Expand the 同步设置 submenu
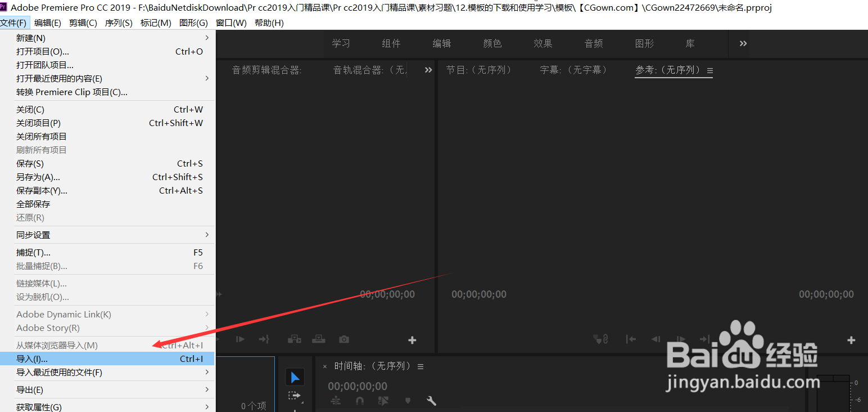 click(x=207, y=235)
